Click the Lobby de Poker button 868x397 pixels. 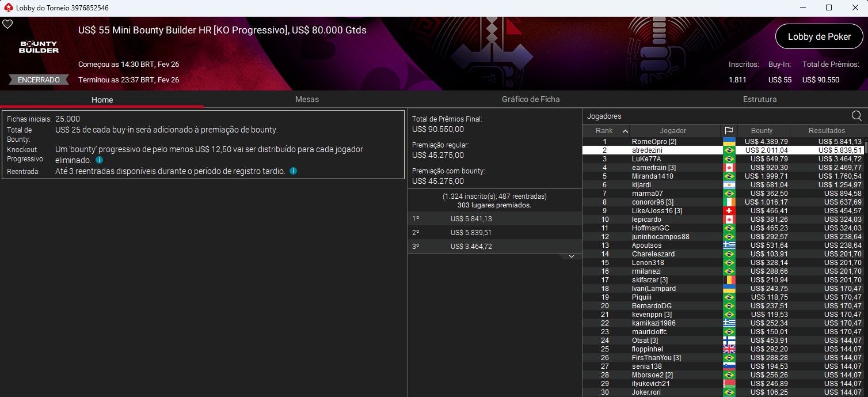(818, 36)
